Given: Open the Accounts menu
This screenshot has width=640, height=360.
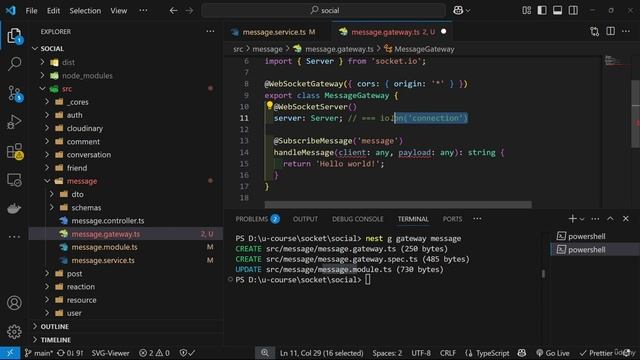Looking at the screenshot, I should click(14, 303).
